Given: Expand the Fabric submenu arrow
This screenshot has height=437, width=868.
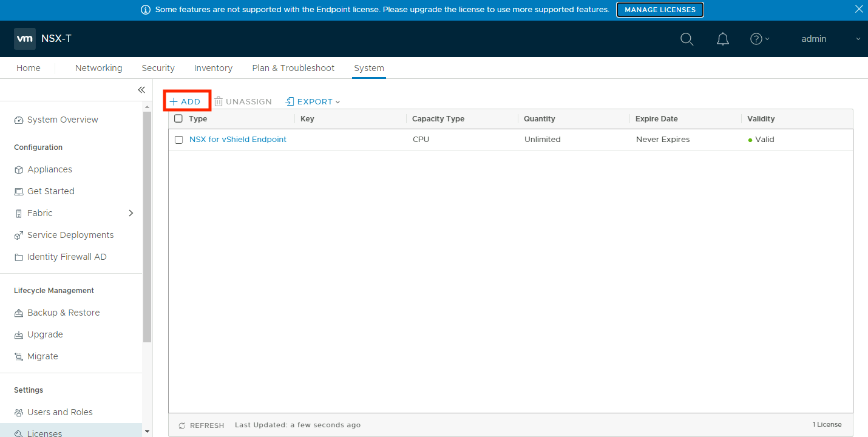Looking at the screenshot, I should 131,213.
